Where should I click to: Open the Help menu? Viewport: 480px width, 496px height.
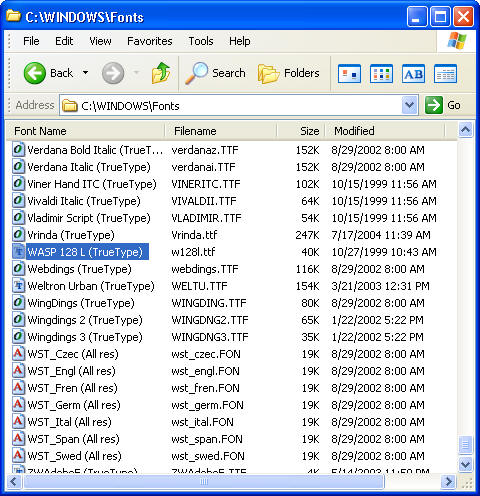point(239,41)
